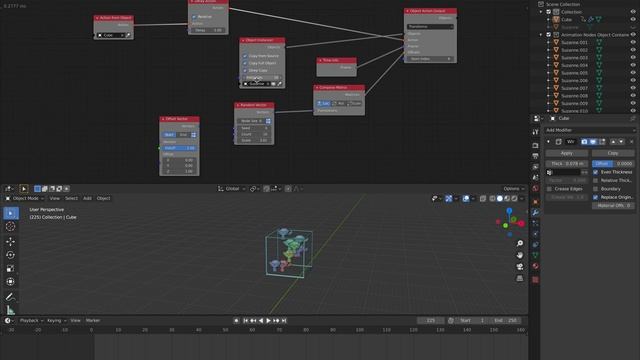This screenshot has width=640, height=360.
Task: Select the Annotate pencil tool
Action: tap(11, 297)
